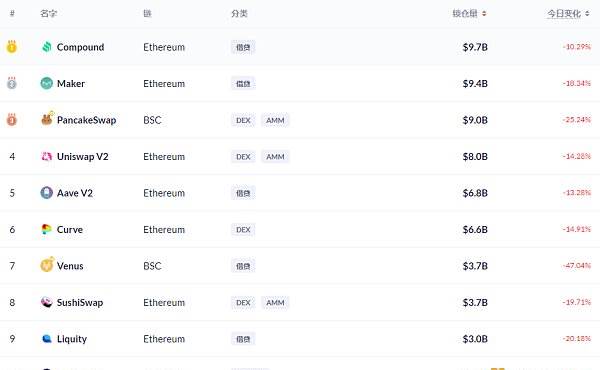The height and width of the screenshot is (370, 600).
Task: Open the SushiSwap name link
Action: (80, 302)
